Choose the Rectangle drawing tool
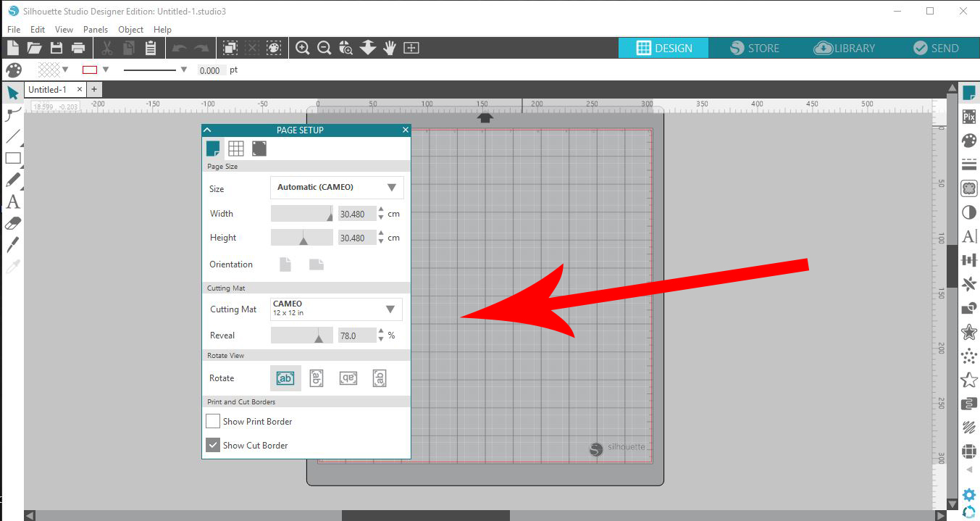Screen dimensions: 980x521 [x=12, y=158]
